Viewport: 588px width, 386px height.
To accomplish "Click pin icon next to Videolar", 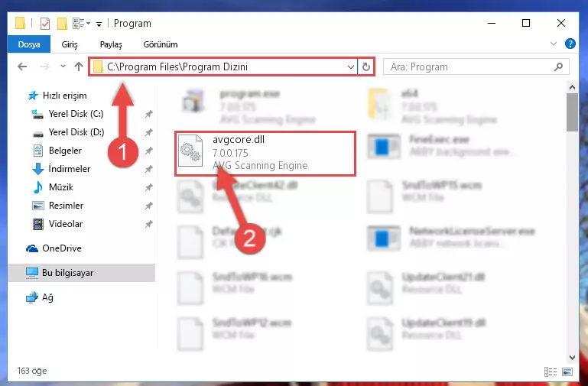I will click(x=149, y=224).
